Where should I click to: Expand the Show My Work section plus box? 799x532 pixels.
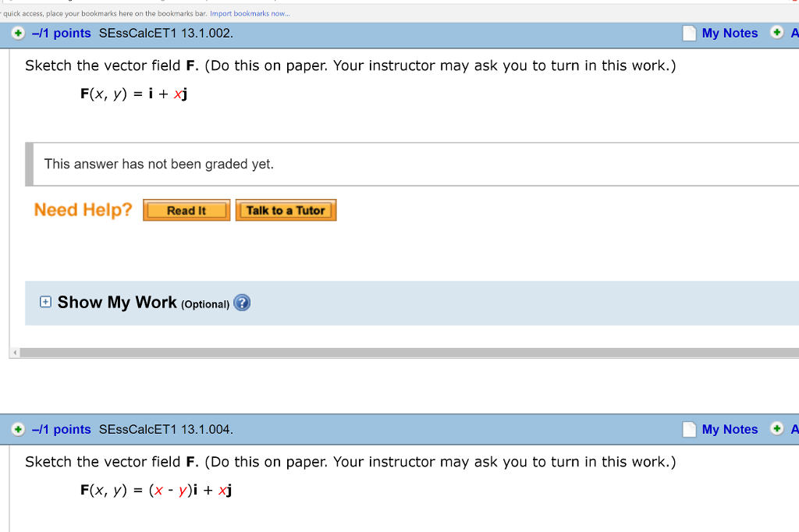(x=45, y=302)
